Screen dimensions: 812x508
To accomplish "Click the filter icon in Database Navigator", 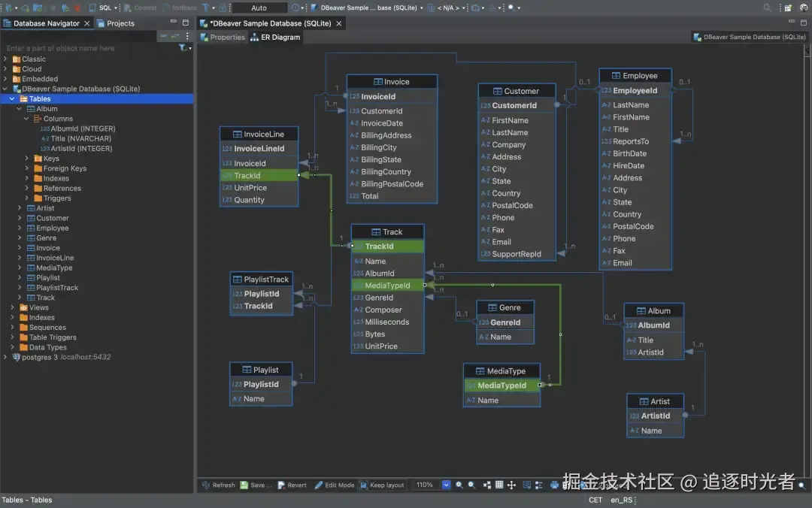I will point(183,48).
